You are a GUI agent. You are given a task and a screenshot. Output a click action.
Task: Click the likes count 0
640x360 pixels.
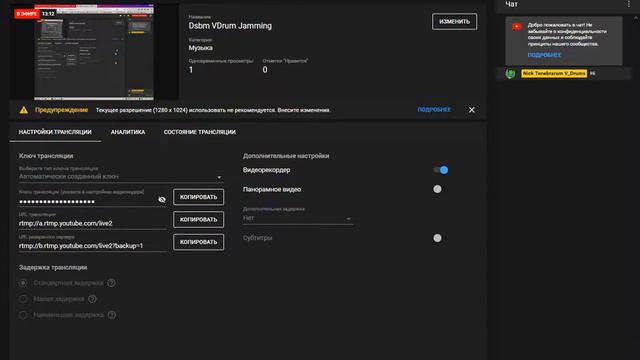265,70
